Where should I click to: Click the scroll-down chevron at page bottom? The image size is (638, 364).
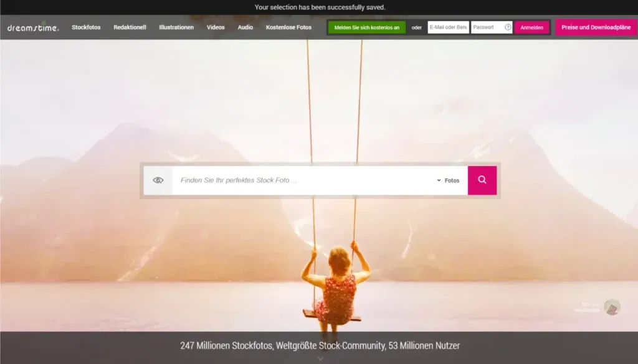320,358
